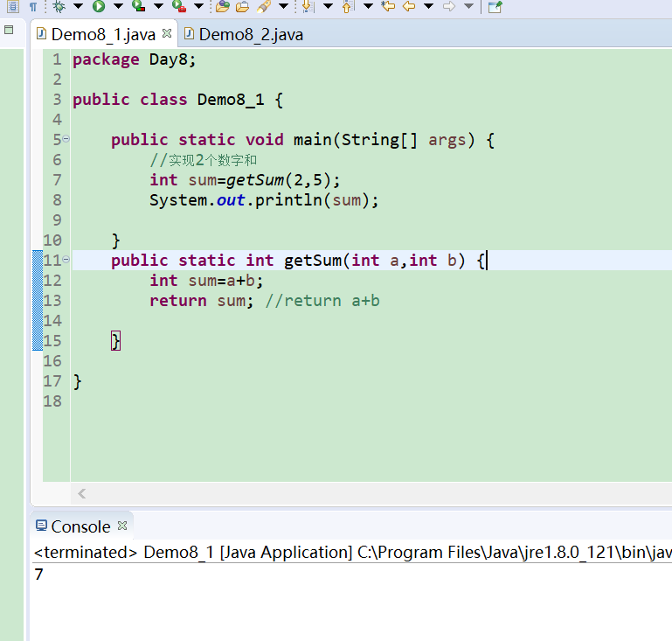Open the Coverage dropdown arrow
Screen dimensions: 672x641
(x=158, y=6)
